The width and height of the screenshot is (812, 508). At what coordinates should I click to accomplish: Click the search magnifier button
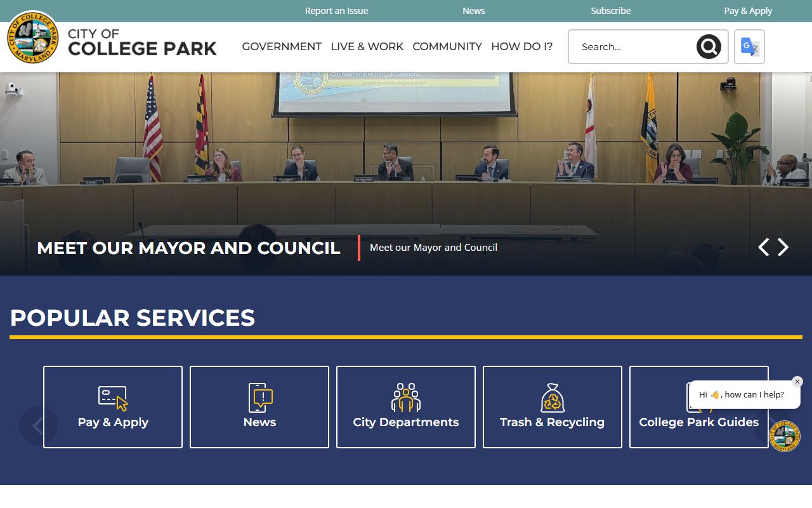click(709, 46)
